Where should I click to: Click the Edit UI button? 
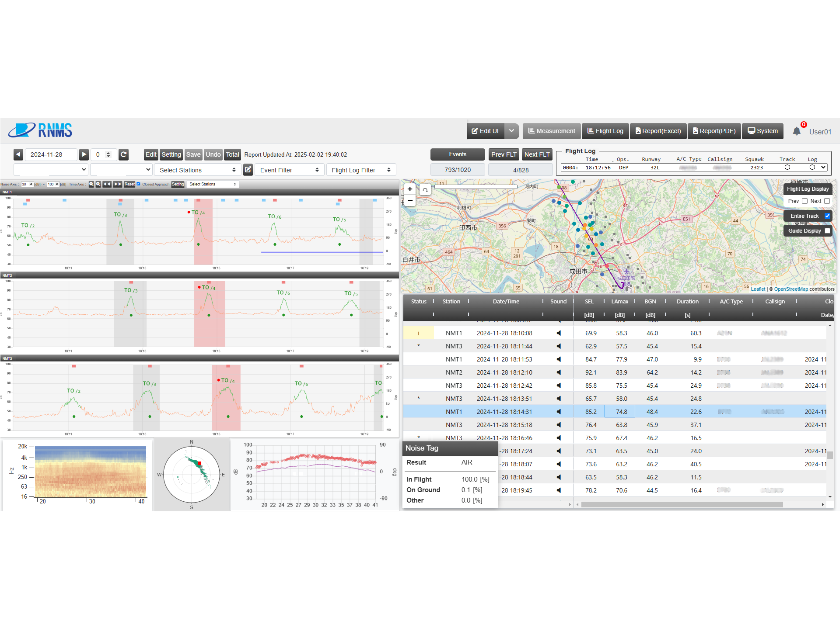point(485,131)
